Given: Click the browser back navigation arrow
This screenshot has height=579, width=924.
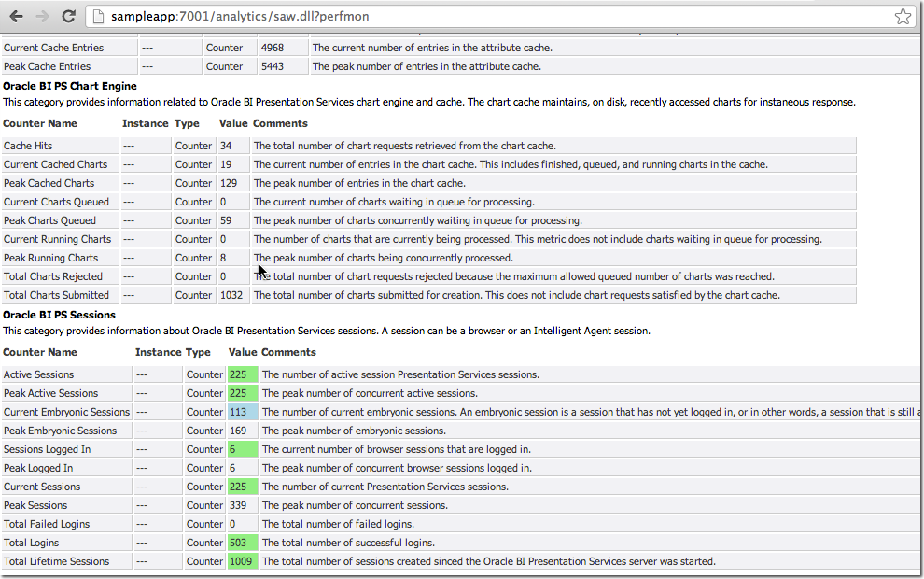Looking at the screenshot, I should point(17,16).
